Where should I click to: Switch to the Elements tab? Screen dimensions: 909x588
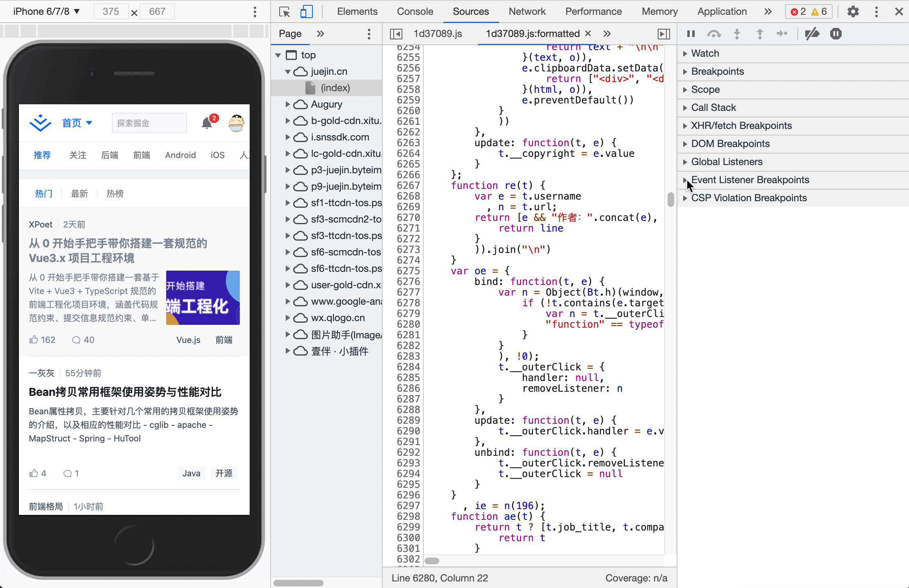click(x=357, y=11)
